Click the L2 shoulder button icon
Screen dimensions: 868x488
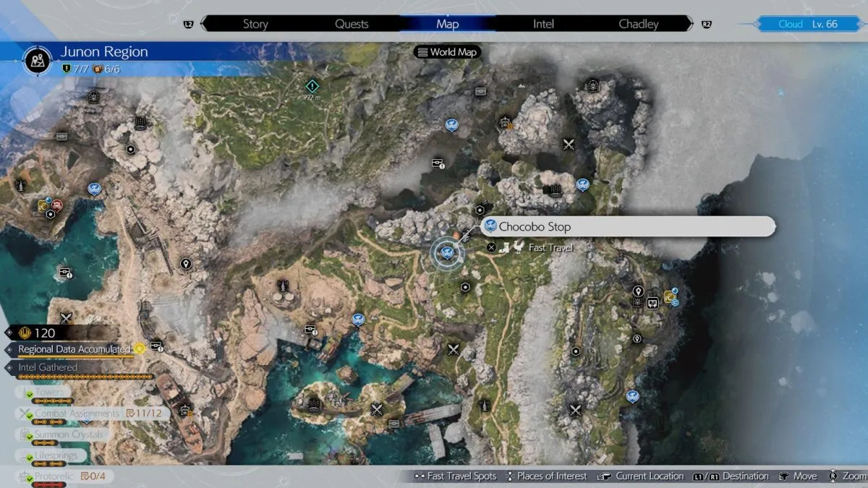[x=189, y=24]
